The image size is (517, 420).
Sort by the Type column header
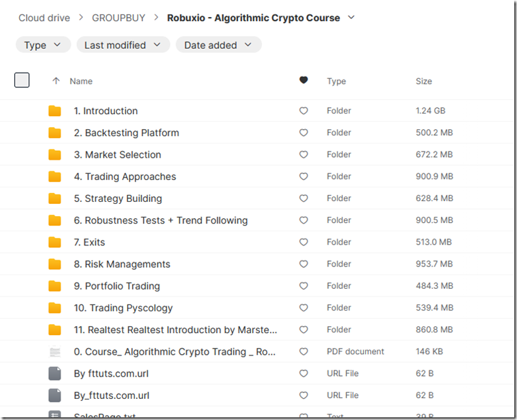(x=336, y=81)
